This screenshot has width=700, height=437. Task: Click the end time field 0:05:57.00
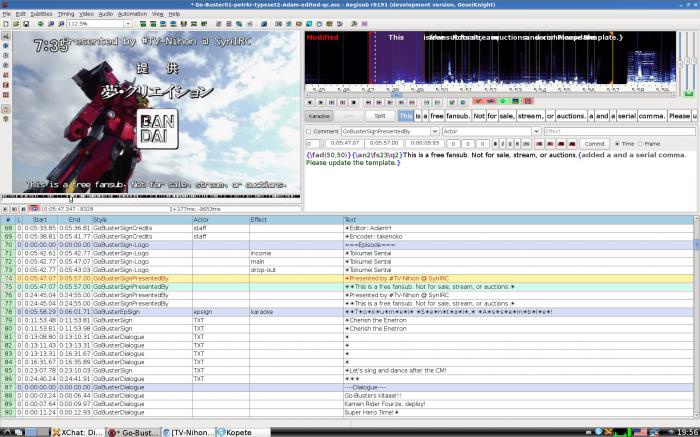tap(385, 144)
